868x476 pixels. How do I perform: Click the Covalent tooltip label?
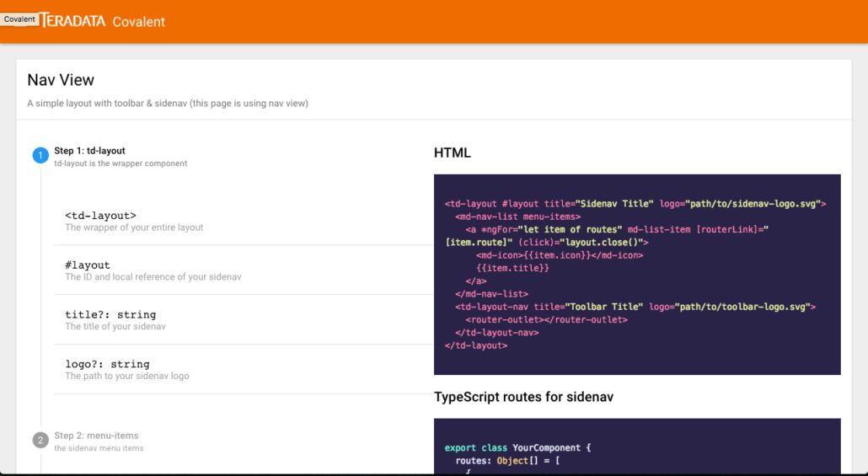pyautogui.click(x=19, y=19)
